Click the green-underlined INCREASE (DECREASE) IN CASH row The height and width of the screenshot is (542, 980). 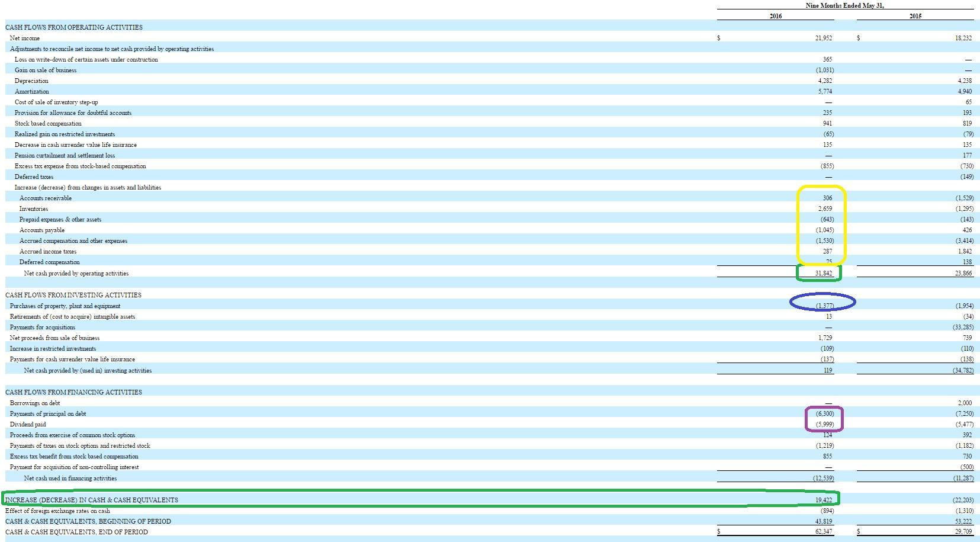91,499
